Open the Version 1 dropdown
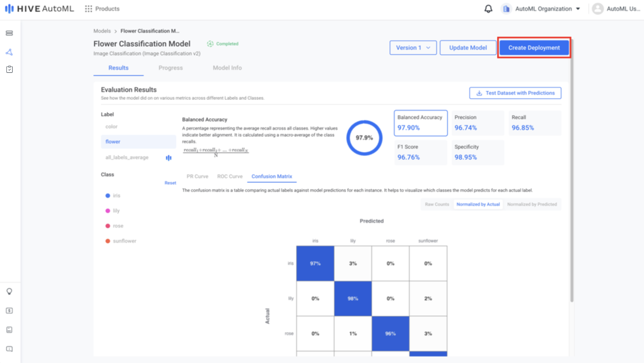 413,48
